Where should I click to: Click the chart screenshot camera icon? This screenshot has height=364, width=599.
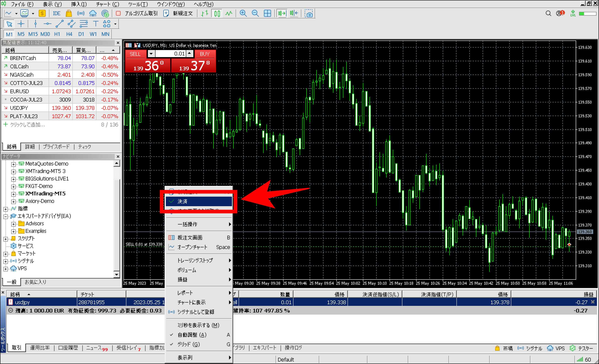pyautogui.click(x=309, y=13)
